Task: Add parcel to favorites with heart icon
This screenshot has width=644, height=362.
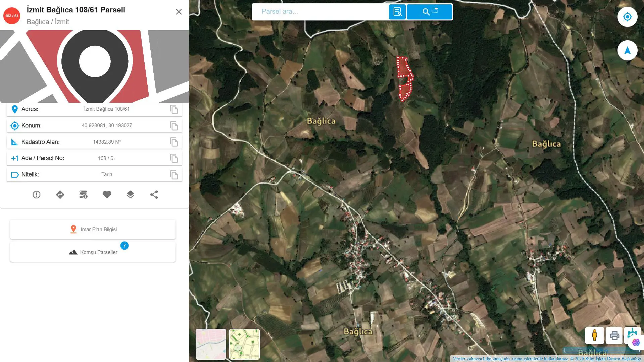Action: point(107,195)
